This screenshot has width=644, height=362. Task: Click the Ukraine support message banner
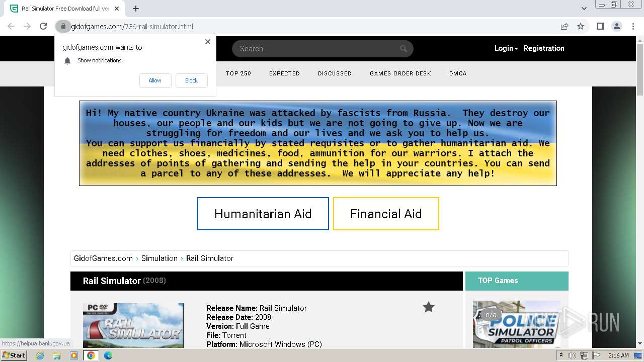pyautogui.click(x=318, y=143)
